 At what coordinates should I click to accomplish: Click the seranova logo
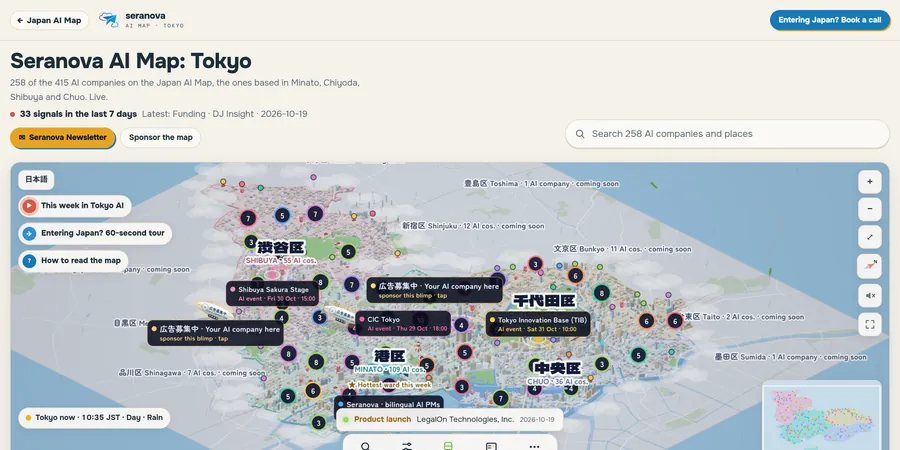[142, 20]
